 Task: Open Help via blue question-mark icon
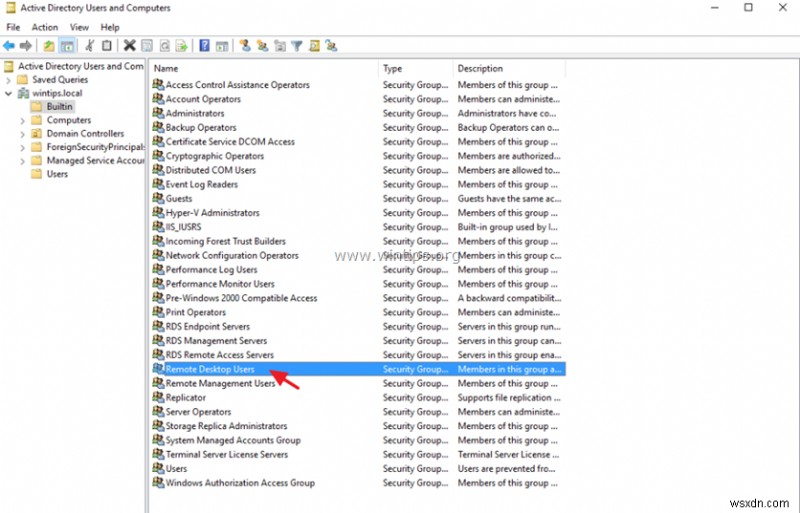tap(204, 46)
